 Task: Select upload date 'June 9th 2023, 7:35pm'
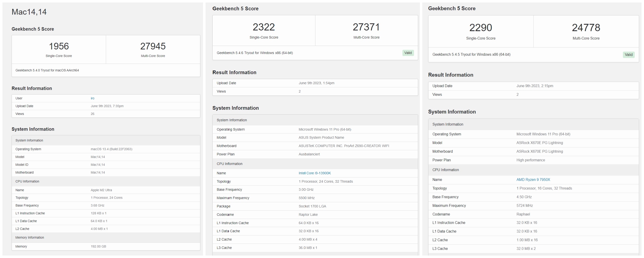click(107, 106)
